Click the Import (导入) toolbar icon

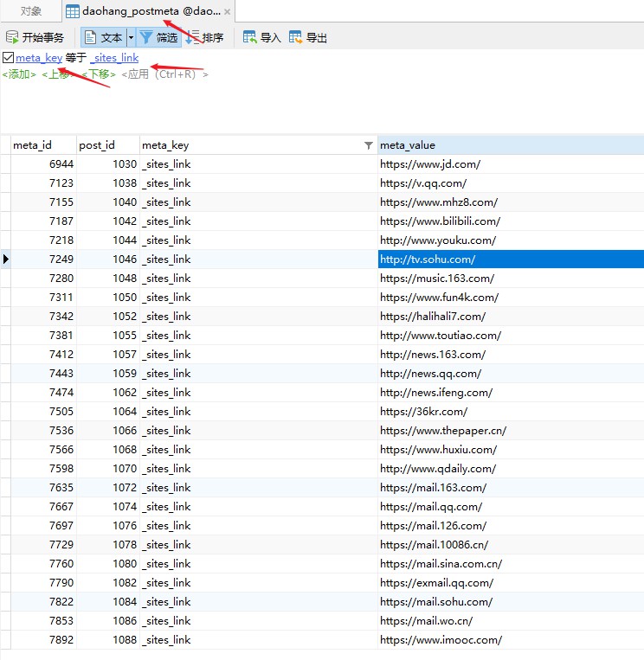point(250,37)
